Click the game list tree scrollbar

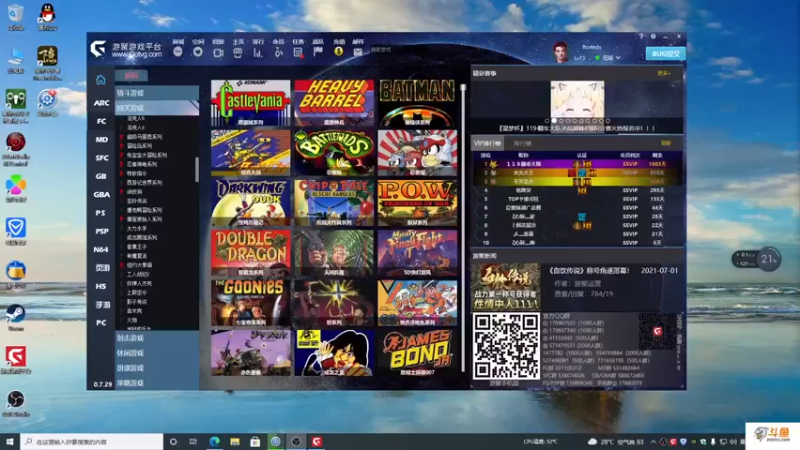(196, 169)
